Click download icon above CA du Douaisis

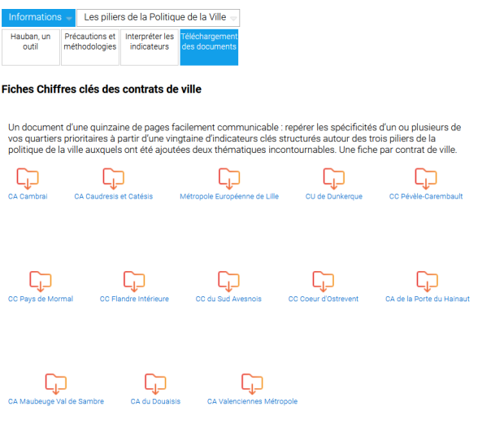pos(155,384)
